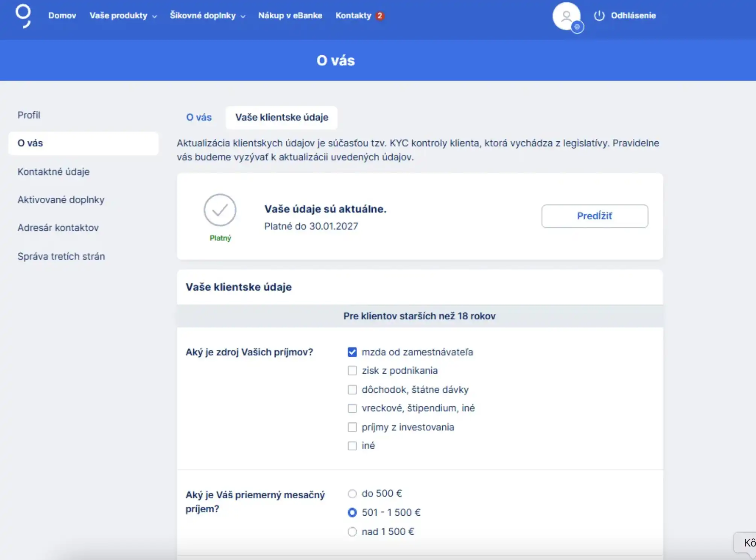The image size is (756, 560).
Task: Tick the príjmy z investovania checkbox
Action: coord(352,427)
